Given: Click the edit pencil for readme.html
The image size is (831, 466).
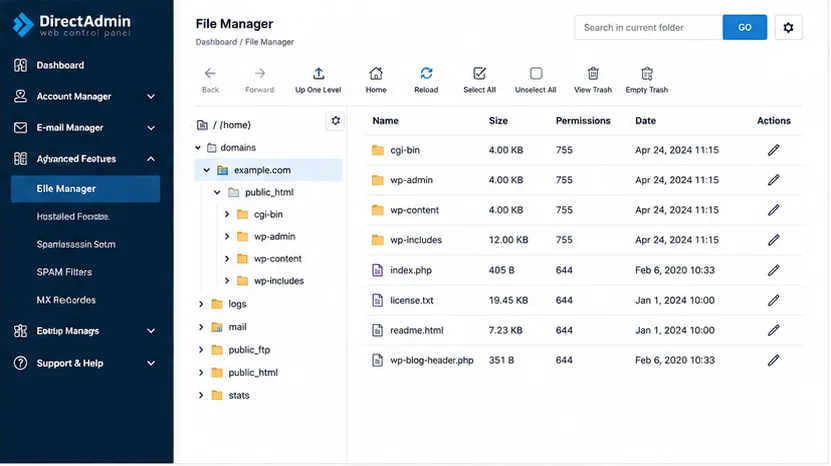Looking at the screenshot, I should click(x=774, y=330).
